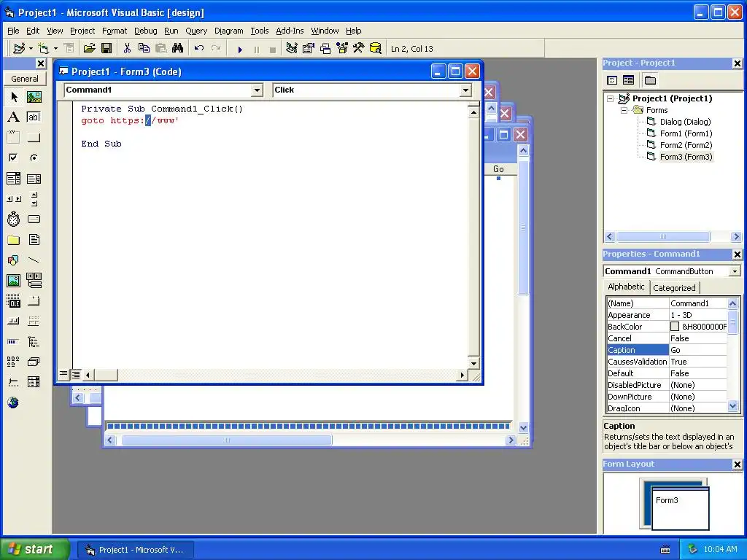Click the Undo arrow in the toolbar
The height and width of the screenshot is (560, 747).
[199, 49]
